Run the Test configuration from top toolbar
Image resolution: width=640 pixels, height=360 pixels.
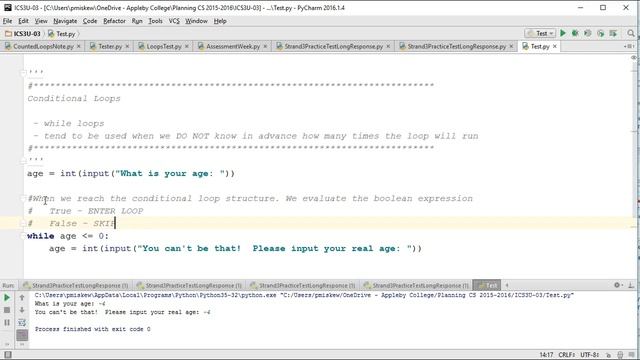pos(563,33)
